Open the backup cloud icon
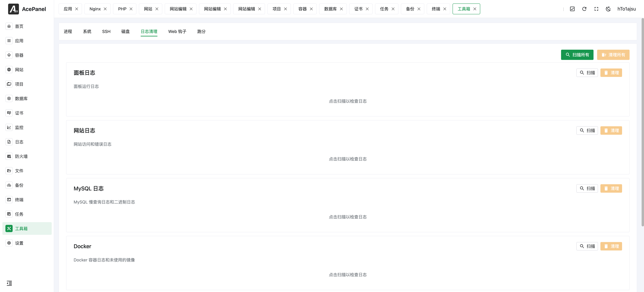 [x=9, y=185]
